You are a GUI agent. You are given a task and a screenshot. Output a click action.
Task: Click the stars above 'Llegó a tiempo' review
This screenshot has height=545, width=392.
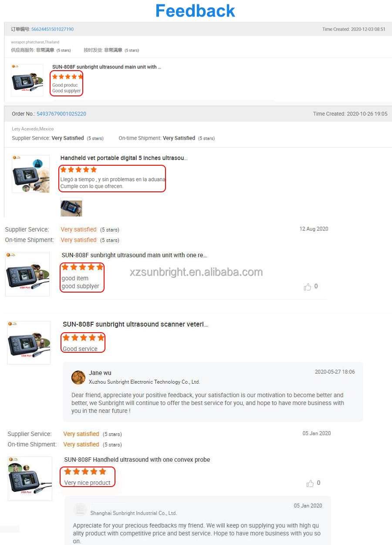click(x=78, y=170)
